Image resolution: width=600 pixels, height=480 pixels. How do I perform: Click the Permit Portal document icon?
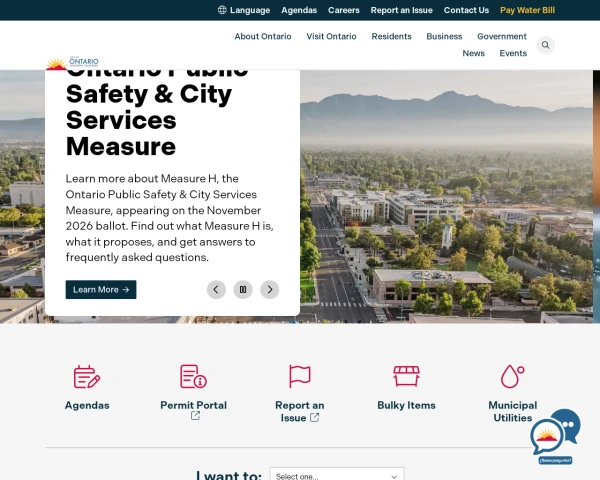(x=193, y=377)
